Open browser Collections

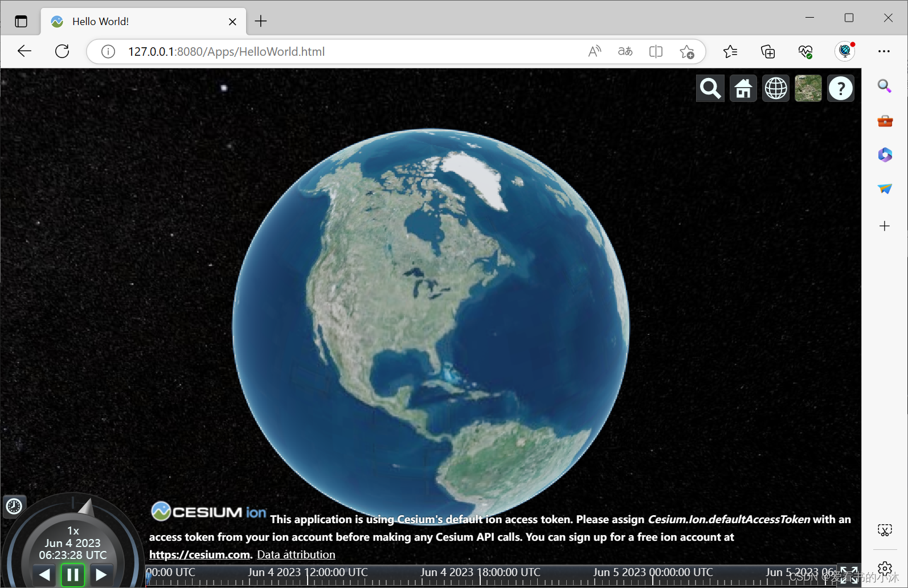(768, 52)
